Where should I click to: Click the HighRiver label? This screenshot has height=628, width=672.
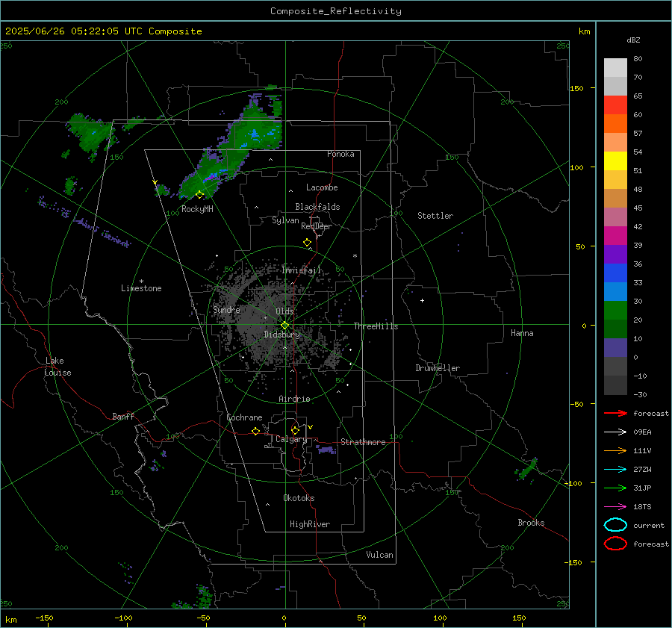click(x=310, y=524)
